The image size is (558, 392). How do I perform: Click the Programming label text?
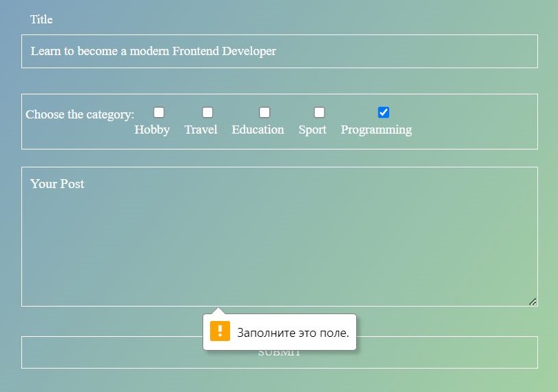tap(376, 130)
